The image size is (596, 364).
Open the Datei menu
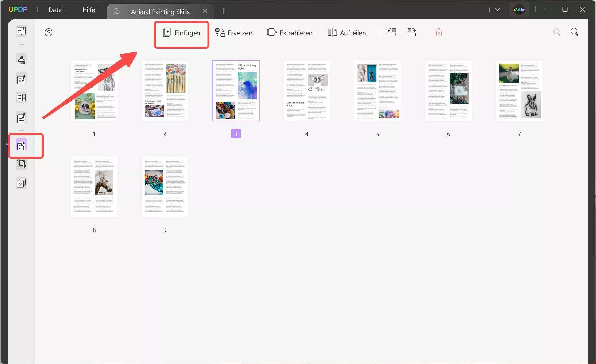point(56,10)
